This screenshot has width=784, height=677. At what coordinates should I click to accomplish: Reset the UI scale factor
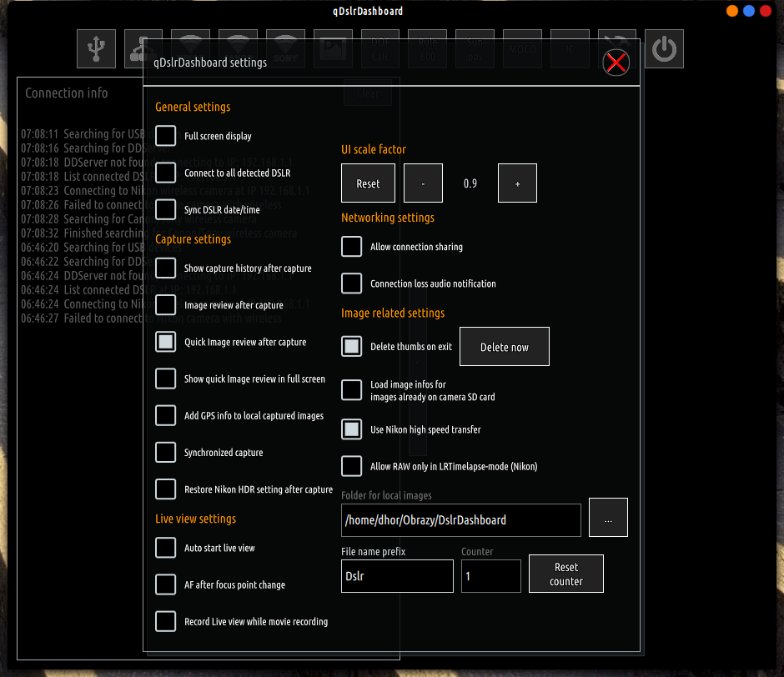point(368,183)
